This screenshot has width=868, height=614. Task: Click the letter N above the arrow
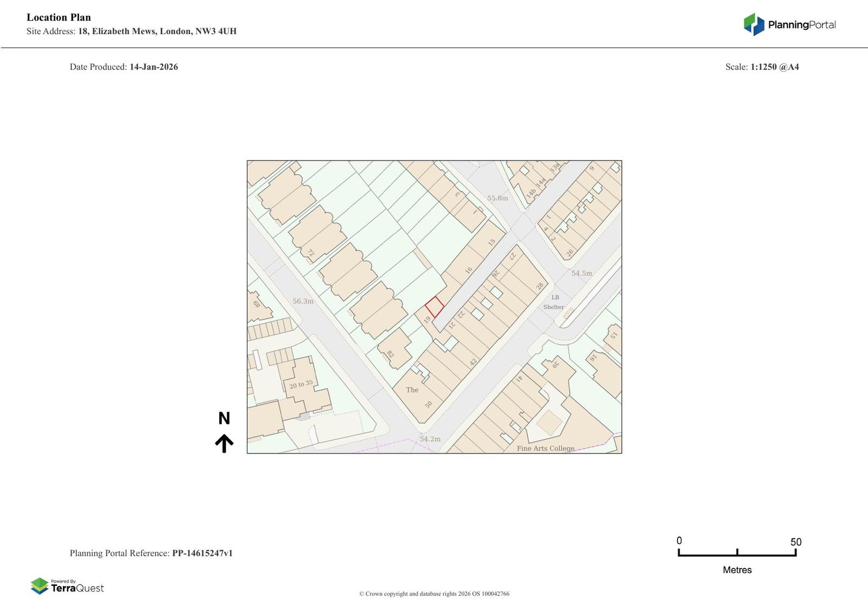[224, 418]
